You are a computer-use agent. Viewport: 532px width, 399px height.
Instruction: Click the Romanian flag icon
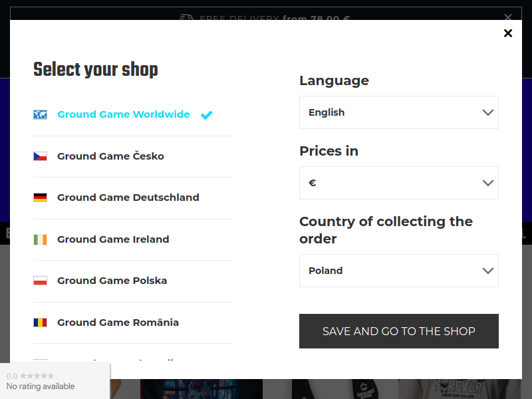coord(40,323)
